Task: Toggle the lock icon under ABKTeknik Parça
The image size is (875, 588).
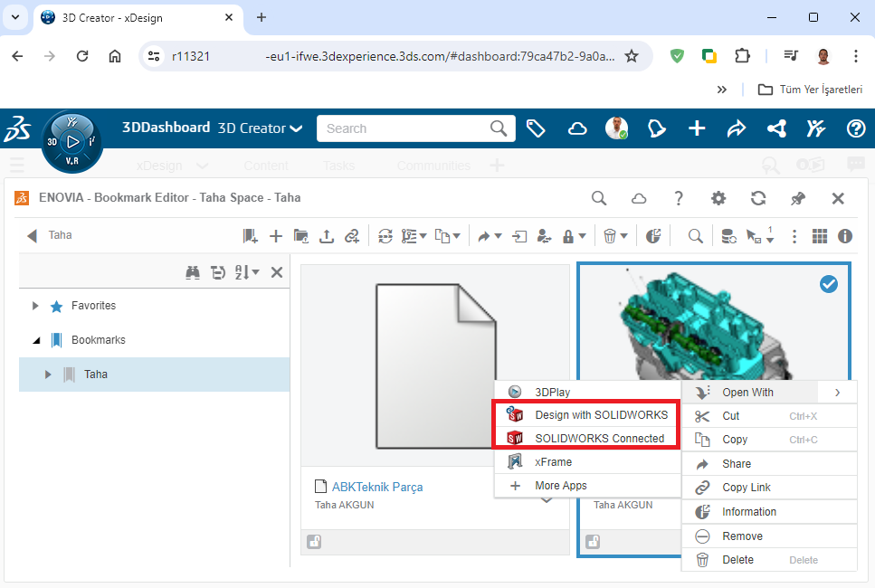Action: click(x=314, y=542)
